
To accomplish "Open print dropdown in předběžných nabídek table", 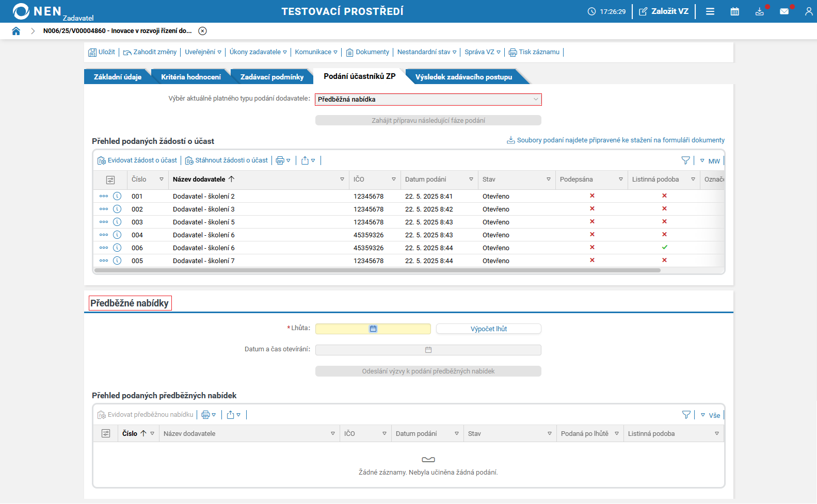I will [x=209, y=415].
